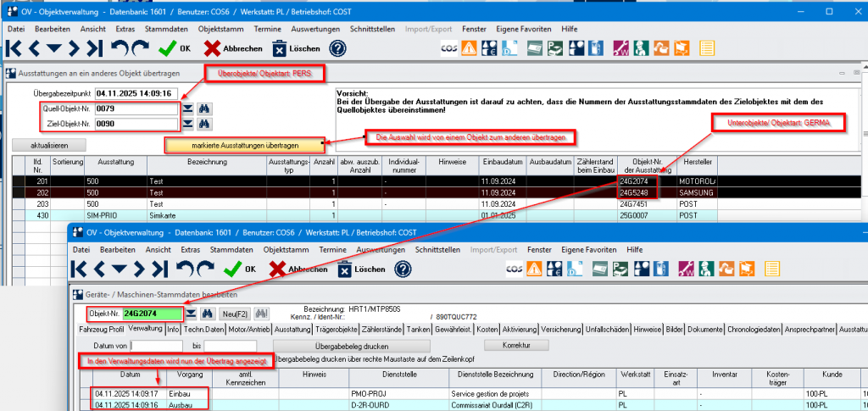Open the Stammdaten menu in the top window
Viewport: 868px width, 411px height.
(x=166, y=29)
